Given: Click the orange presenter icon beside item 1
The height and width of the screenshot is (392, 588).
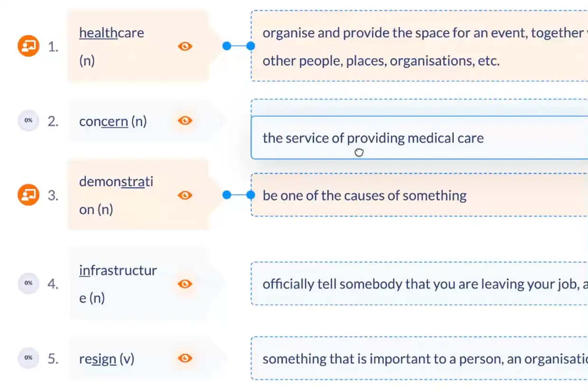Looking at the screenshot, I should [x=28, y=46].
